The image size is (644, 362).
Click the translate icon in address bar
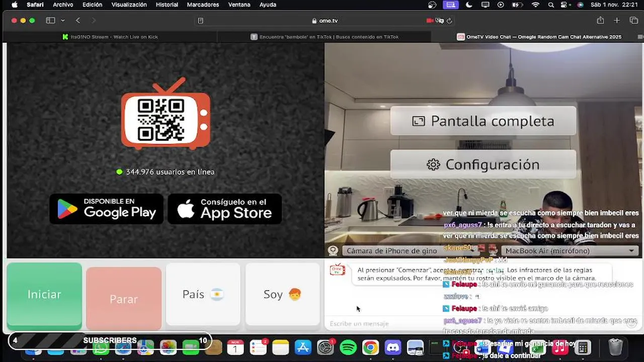(x=440, y=21)
